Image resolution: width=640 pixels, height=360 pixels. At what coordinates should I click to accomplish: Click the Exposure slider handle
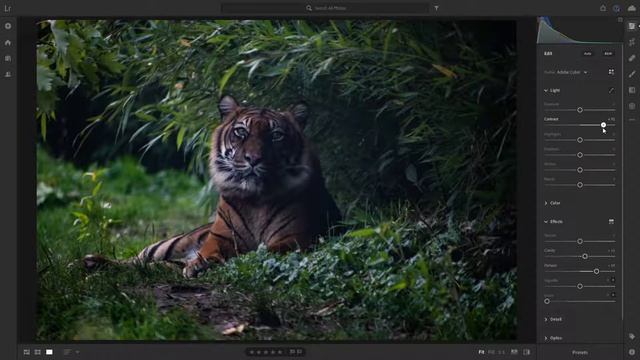tap(580, 110)
